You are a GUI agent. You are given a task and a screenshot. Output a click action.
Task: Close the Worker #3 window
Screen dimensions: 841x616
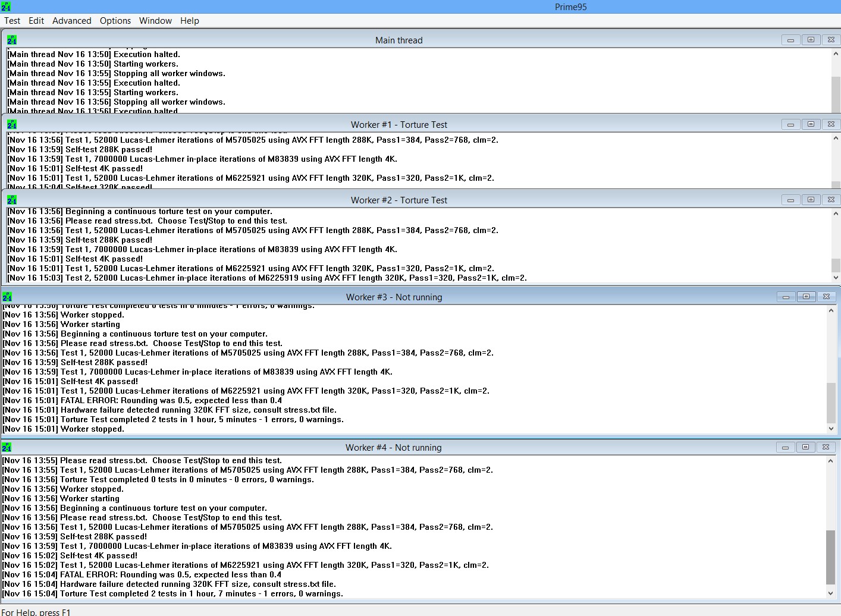(x=826, y=297)
